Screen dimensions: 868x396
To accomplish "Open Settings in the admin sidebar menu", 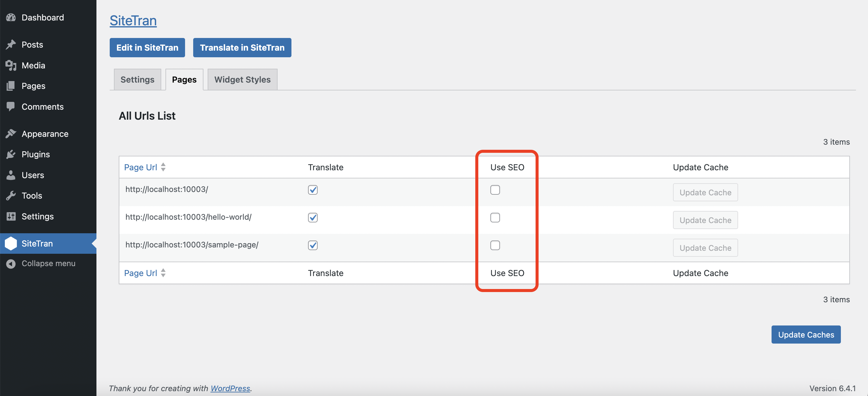I will [x=48, y=216].
